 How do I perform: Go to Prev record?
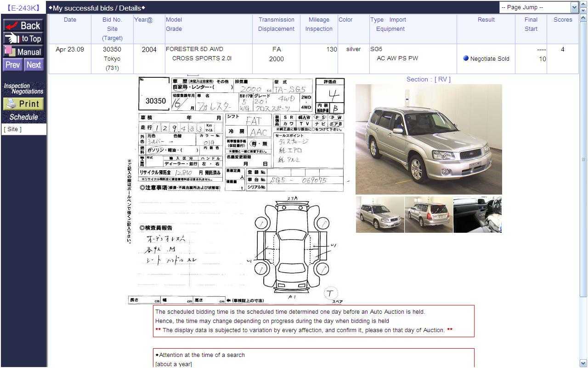pyautogui.click(x=12, y=65)
